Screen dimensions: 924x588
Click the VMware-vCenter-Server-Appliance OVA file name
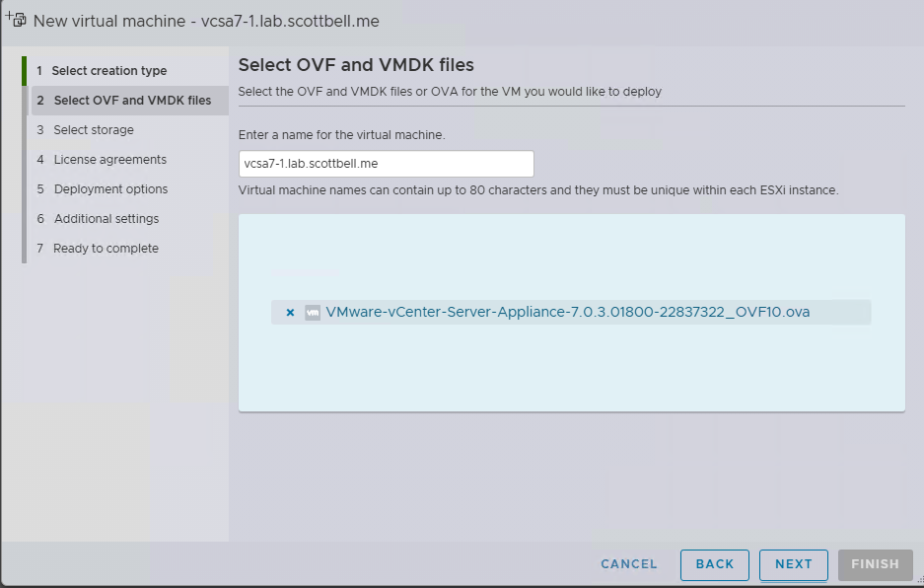(568, 313)
